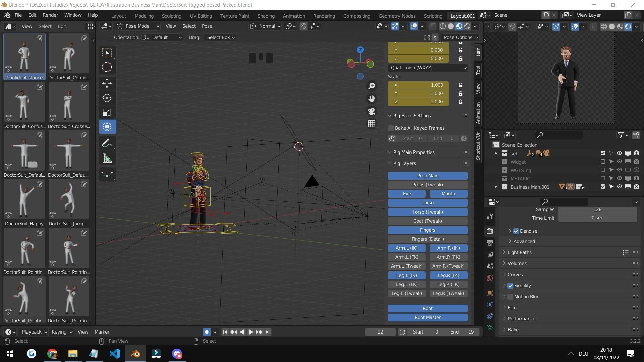This screenshot has width=644, height=362.
Task: Select the Breakdowner pose tool
Action: tap(107, 174)
